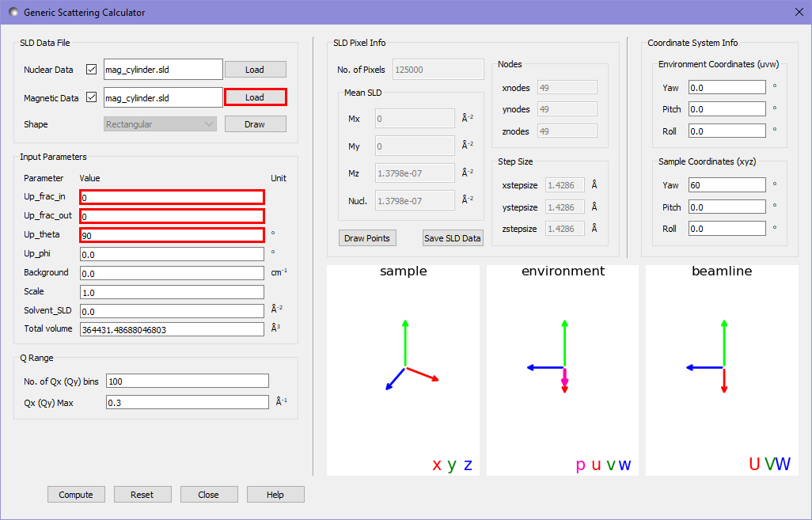Edit the Up_frac_in value field
Viewport: 812px width, 520px height.
coord(172,196)
